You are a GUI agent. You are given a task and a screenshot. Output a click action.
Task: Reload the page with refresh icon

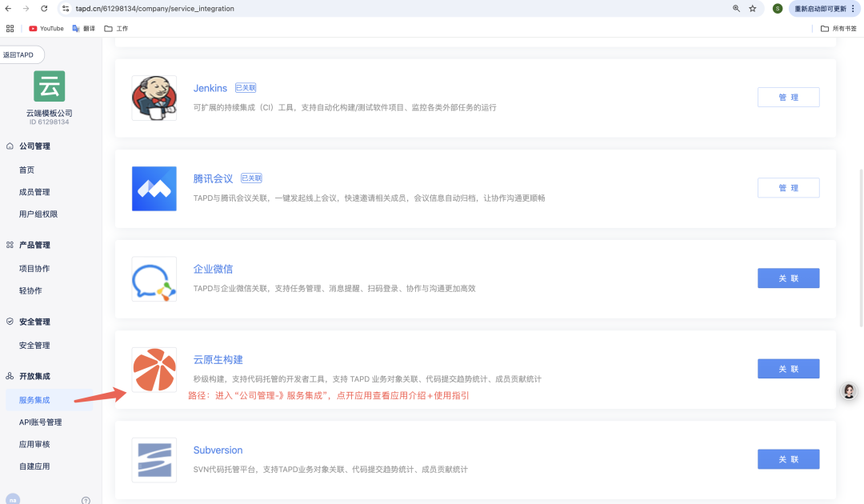tap(44, 8)
